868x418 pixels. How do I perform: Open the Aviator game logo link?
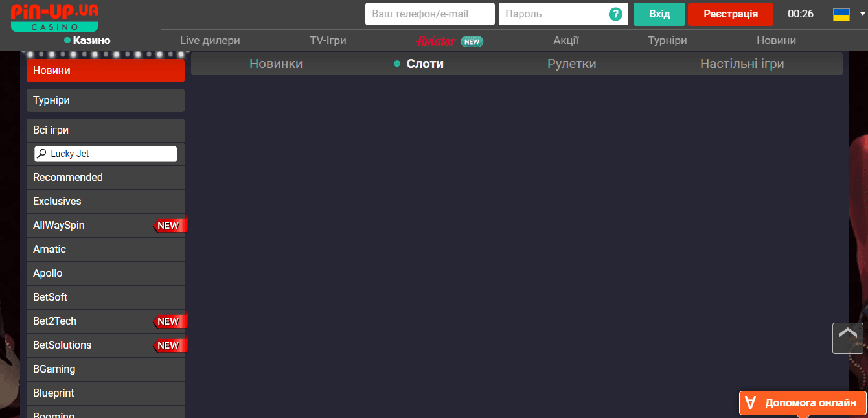click(436, 41)
